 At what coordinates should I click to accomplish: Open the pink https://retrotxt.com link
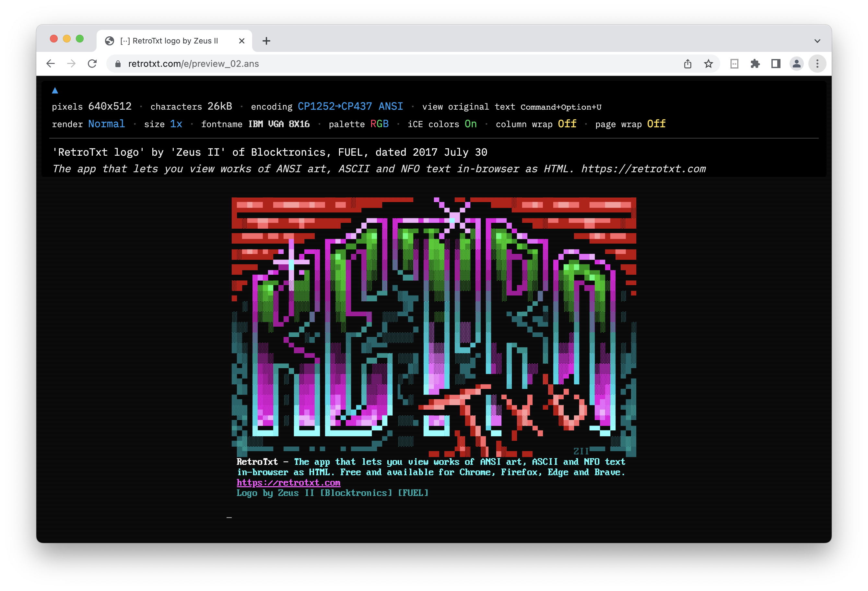288,483
